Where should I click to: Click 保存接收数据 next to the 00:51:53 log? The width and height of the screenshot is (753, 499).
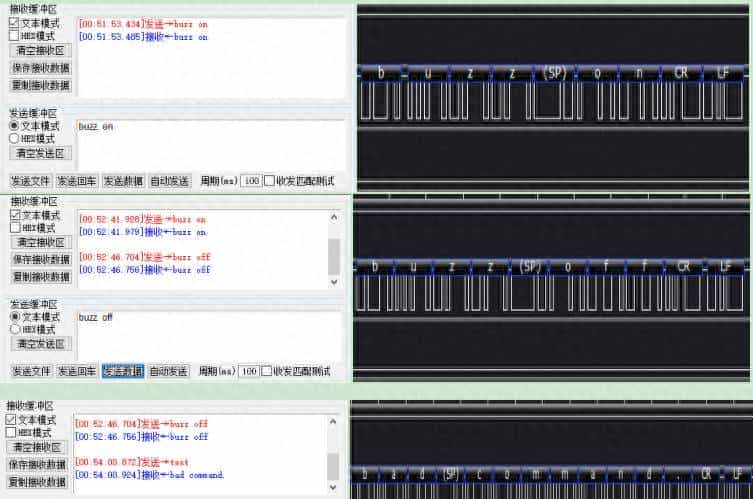(x=40, y=68)
